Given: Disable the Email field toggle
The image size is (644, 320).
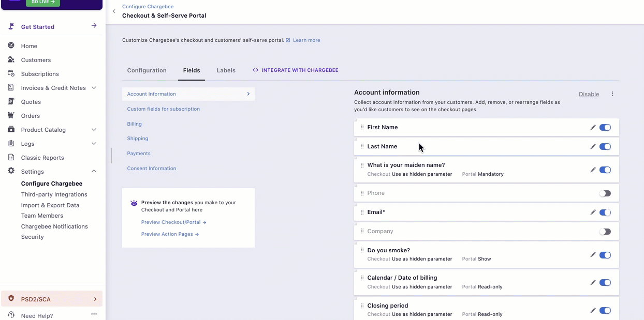Looking at the screenshot, I should pyautogui.click(x=605, y=212).
